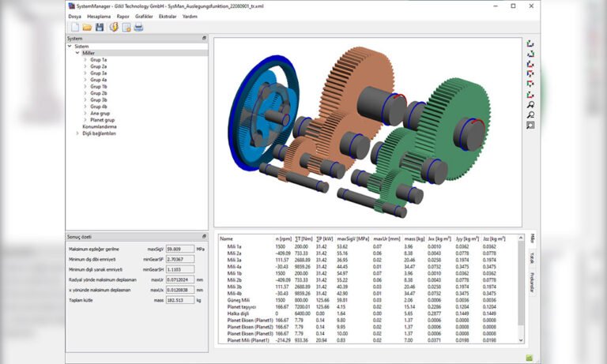Select Grup 3b tree item
This screenshot has width=607, height=364.
click(99, 99)
